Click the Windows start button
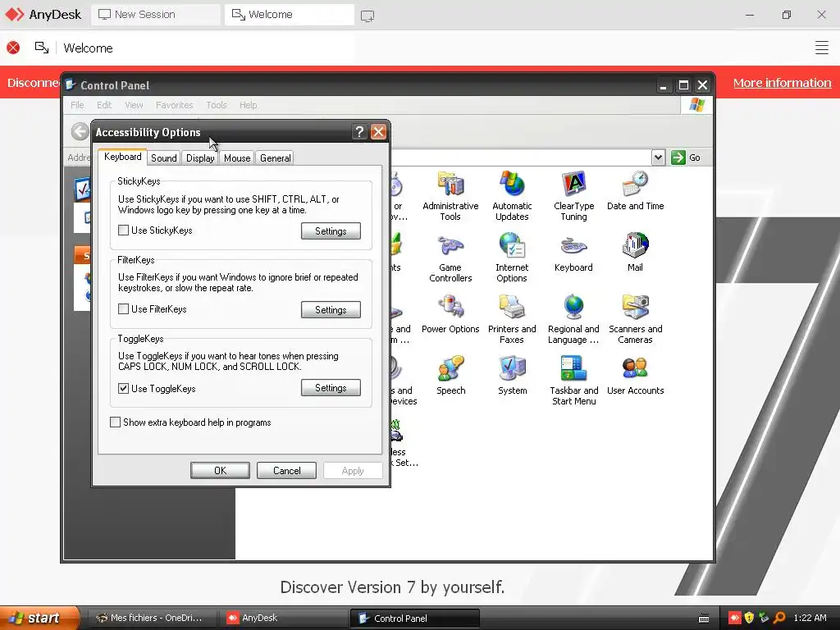This screenshot has height=630, width=840. (39, 618)
